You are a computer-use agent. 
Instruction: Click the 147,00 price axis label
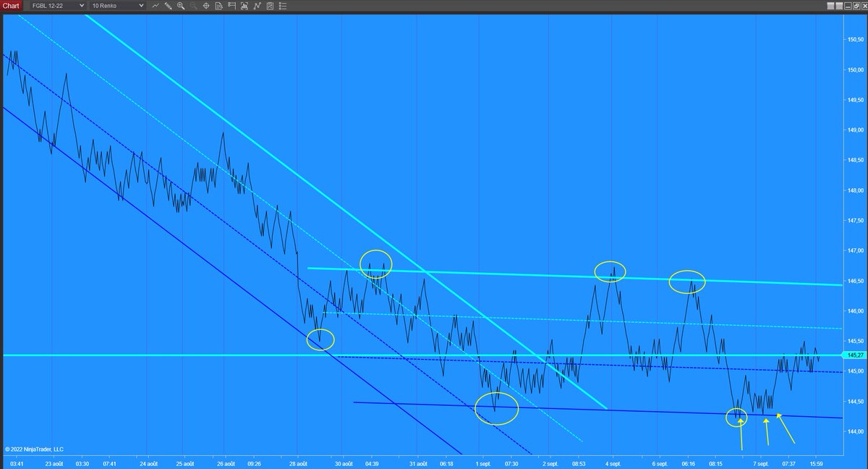pyautogui.click(x=854, y=250)
